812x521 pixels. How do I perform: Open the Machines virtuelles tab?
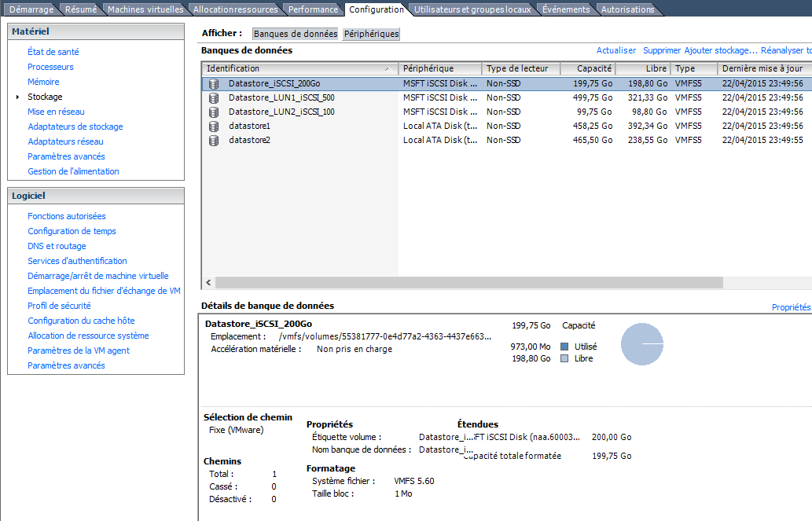pyautogui.click(x=145, y=9)
